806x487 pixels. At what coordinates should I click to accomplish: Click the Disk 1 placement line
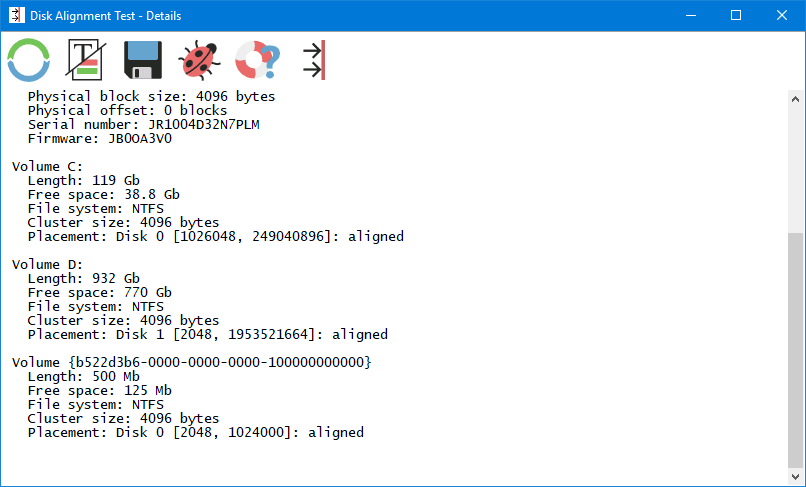tap(207, 334)
